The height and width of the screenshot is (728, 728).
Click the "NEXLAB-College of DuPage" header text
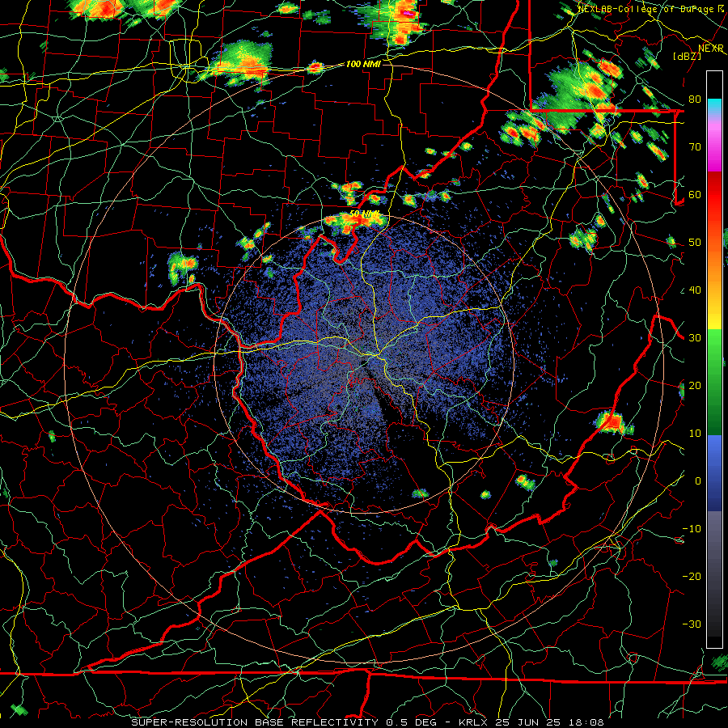(x=645, y=9)
